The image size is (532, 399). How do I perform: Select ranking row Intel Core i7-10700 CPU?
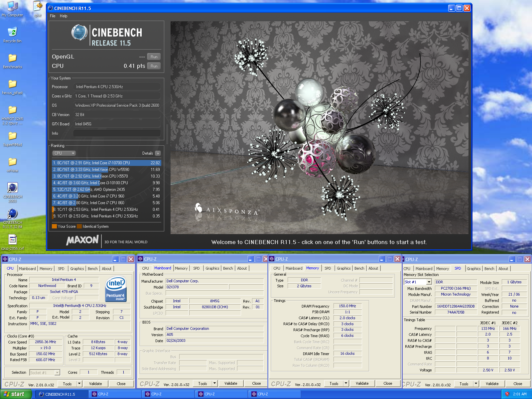coord(106,163)
